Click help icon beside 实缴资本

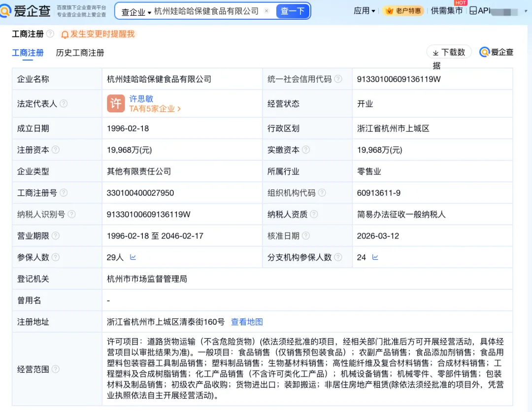[x=306, y=150]
